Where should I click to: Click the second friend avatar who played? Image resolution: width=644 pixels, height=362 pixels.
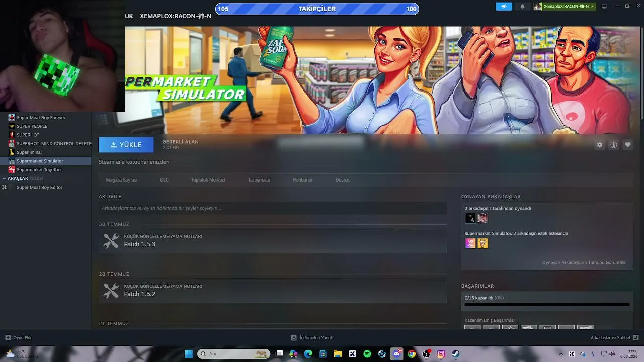click(482, 218)
